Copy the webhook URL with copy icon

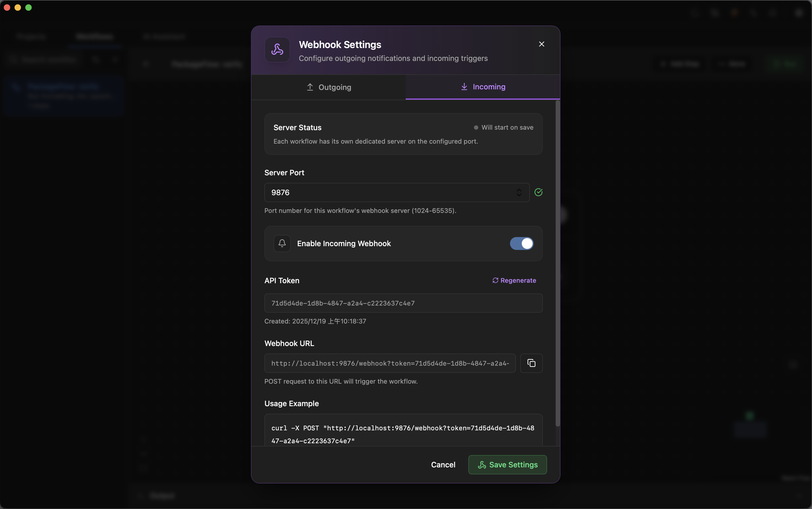coord(531,363)
